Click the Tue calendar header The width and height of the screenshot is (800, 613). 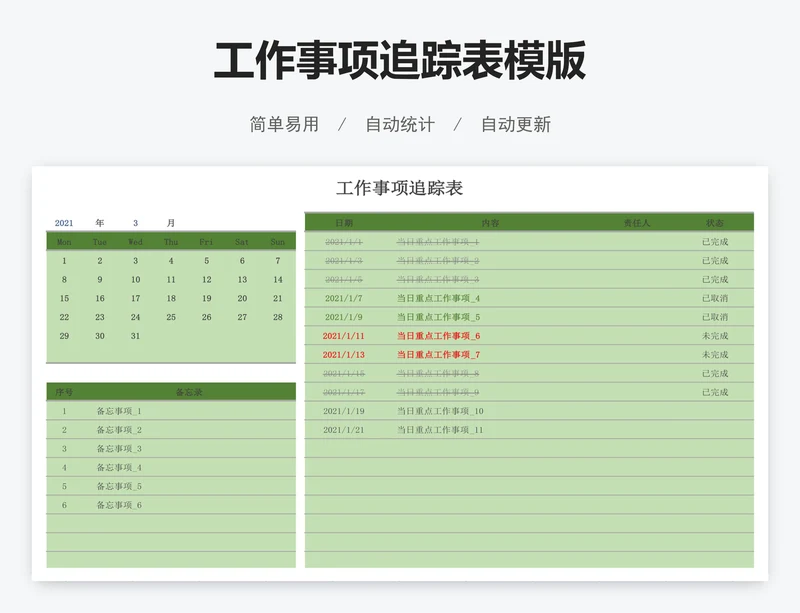pos(100,242)
